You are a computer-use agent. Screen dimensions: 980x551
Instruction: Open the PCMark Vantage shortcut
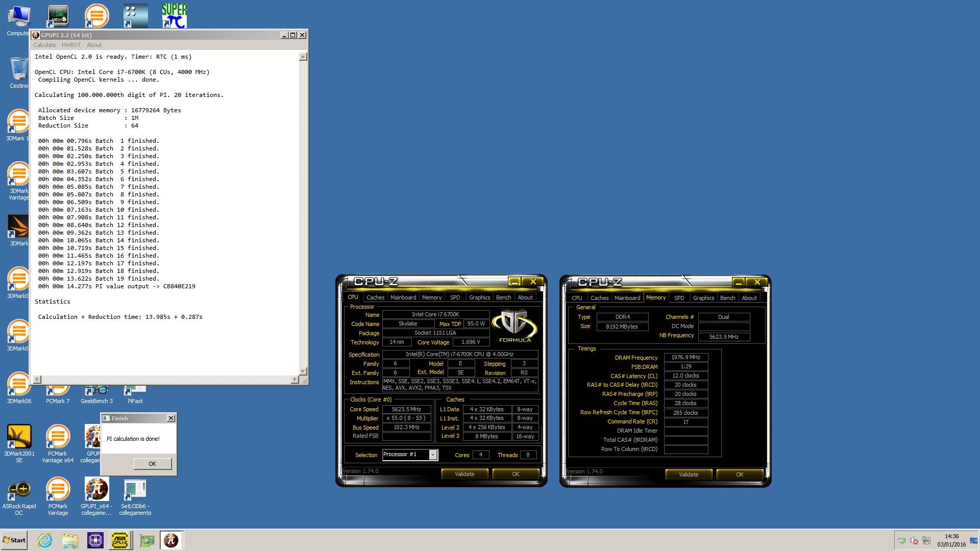pos(58,497)
